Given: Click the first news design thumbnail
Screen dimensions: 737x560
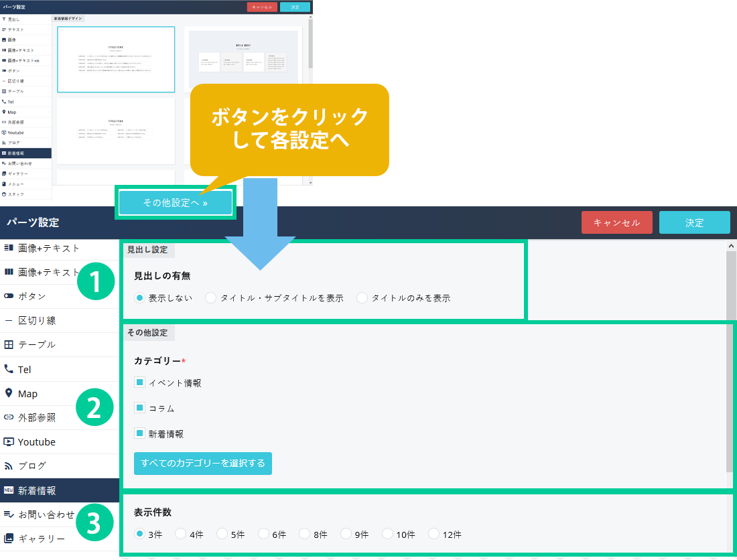Looking at the screenshot, I should (116, 59).
